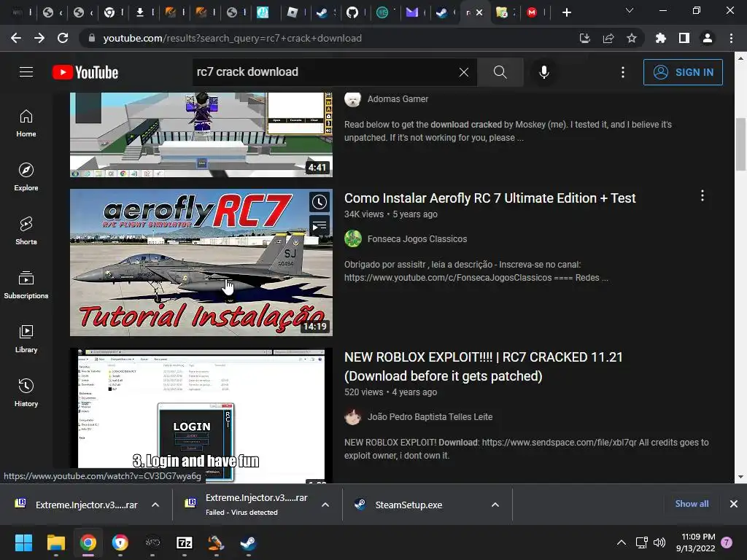747x560 pixels.
Task: Visit João Pedro Baptista Telles Leite channel
Action: pos(430,416)
